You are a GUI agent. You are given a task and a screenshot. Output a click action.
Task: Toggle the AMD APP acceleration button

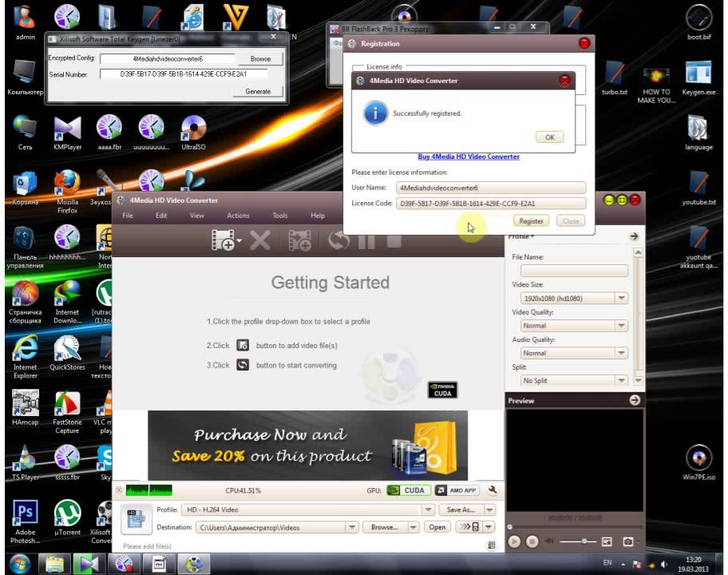[x=457, y=490]
